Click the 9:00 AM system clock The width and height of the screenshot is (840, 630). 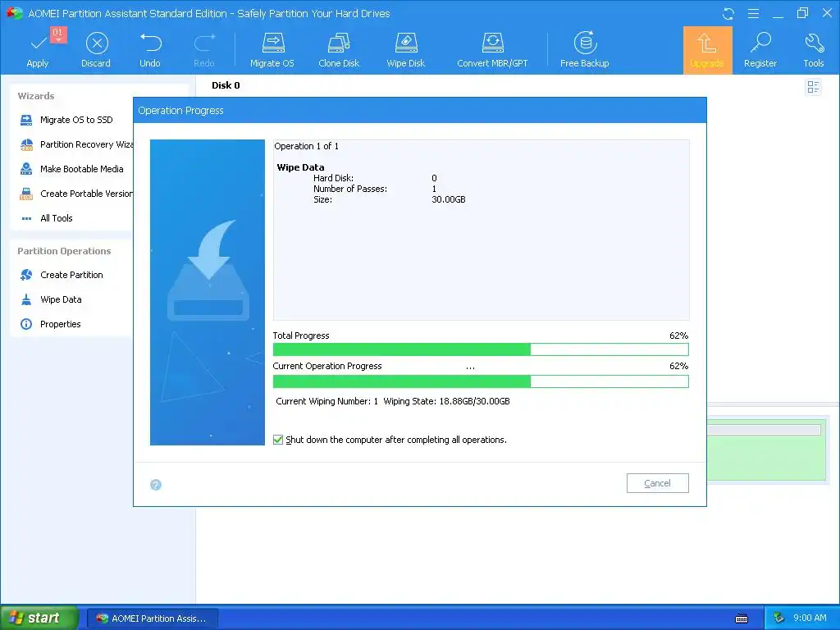point(810,618)
